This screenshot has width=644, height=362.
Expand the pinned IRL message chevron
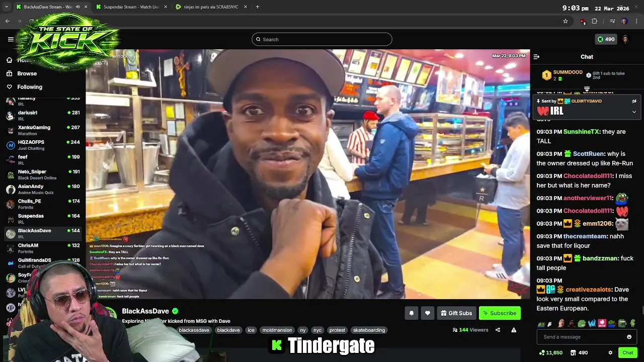click(x=634, y=112)
